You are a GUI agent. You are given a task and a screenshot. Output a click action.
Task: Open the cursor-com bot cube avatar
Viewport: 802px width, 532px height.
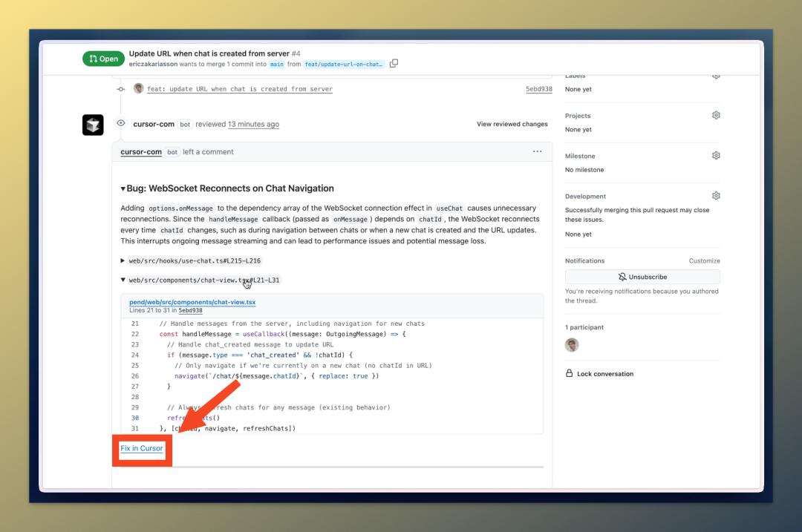93,125
